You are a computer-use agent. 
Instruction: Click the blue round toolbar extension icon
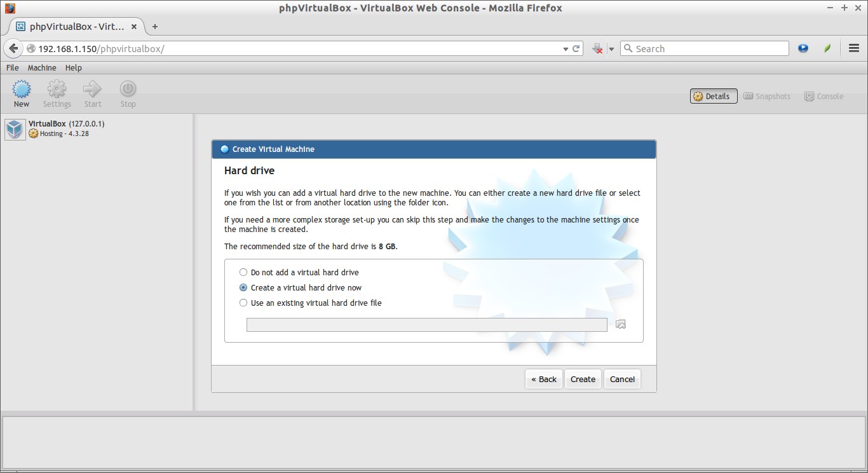[x=803, y=48]
